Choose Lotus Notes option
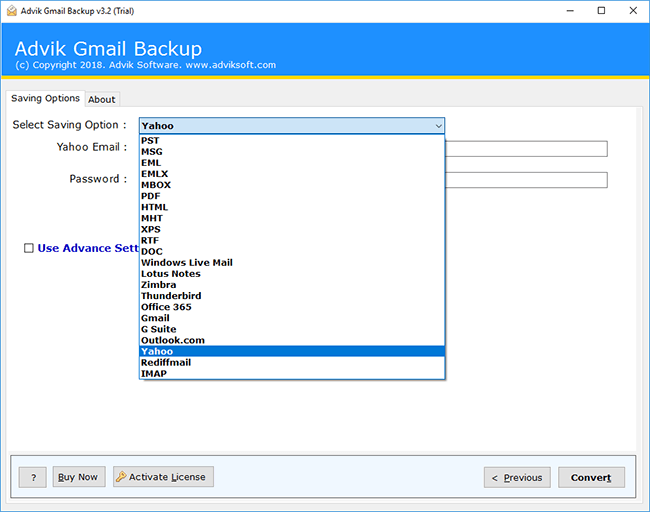Image resolution: width=650 pixels, height=512 pixels. [x=292, y=274]
